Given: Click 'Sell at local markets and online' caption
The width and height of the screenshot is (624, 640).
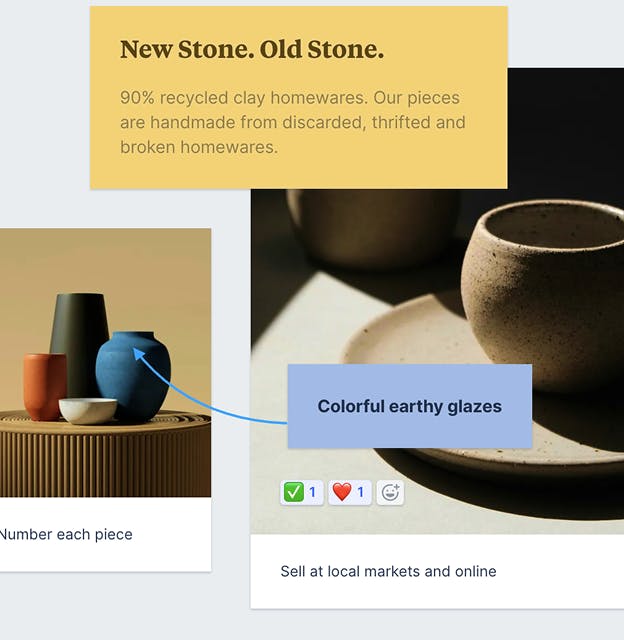Looking at the screenshot, I should click(x=388, y=571).
